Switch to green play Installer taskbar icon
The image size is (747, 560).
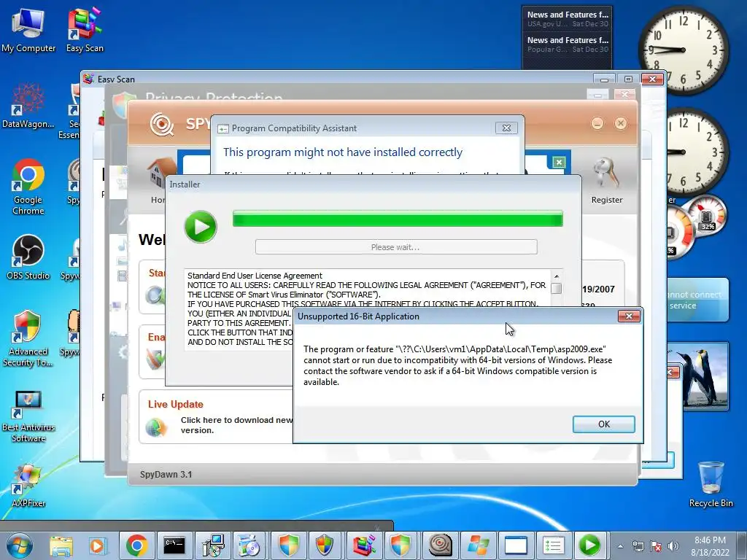(589, 545)
